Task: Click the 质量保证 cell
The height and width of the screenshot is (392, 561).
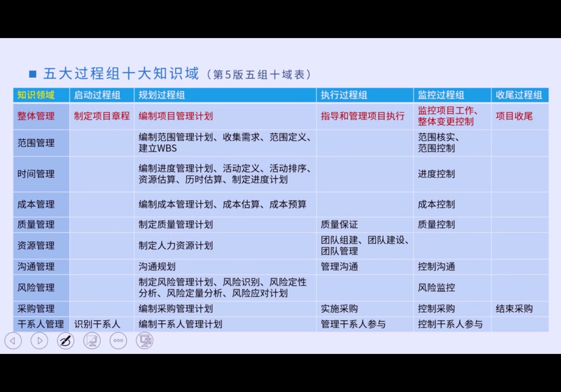Action: [339, 224]
